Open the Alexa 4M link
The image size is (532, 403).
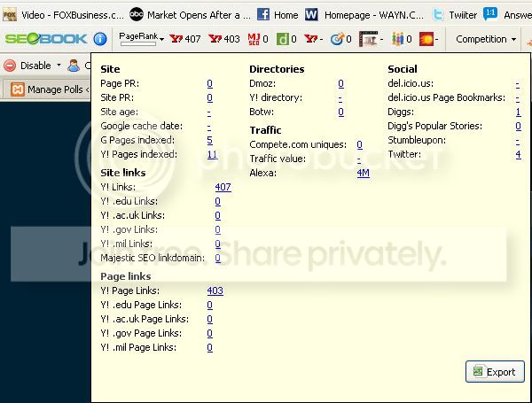point(363,173)
